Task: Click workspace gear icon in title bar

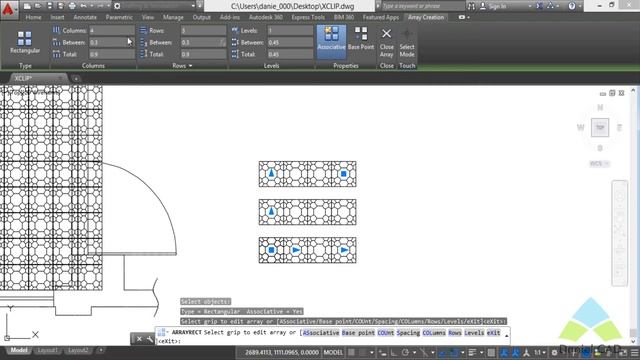Action: [117, 6]
